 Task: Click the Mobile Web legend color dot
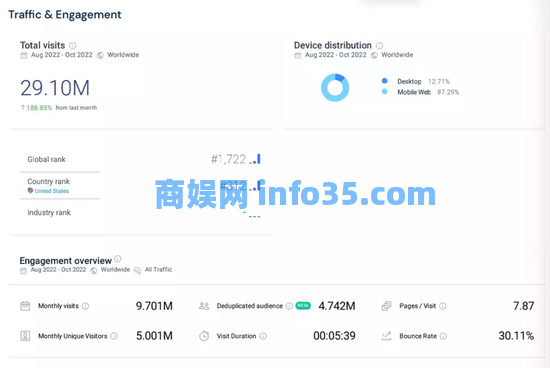[x=384, y=92]
